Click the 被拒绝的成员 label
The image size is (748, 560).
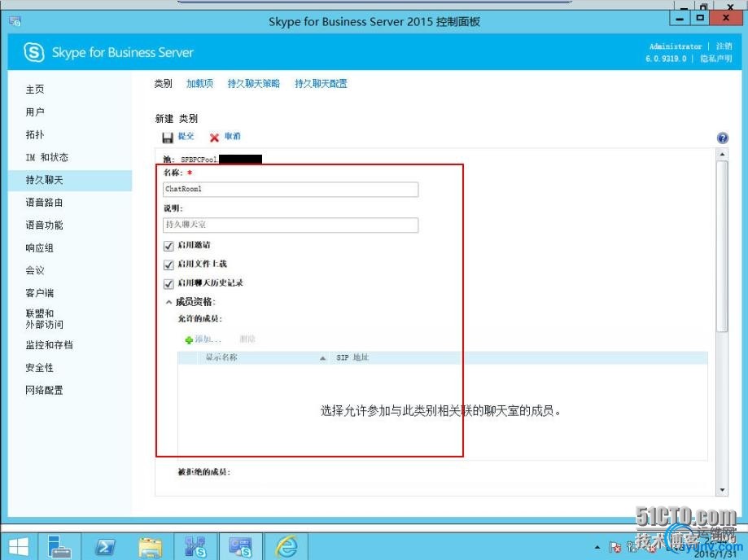204,472
